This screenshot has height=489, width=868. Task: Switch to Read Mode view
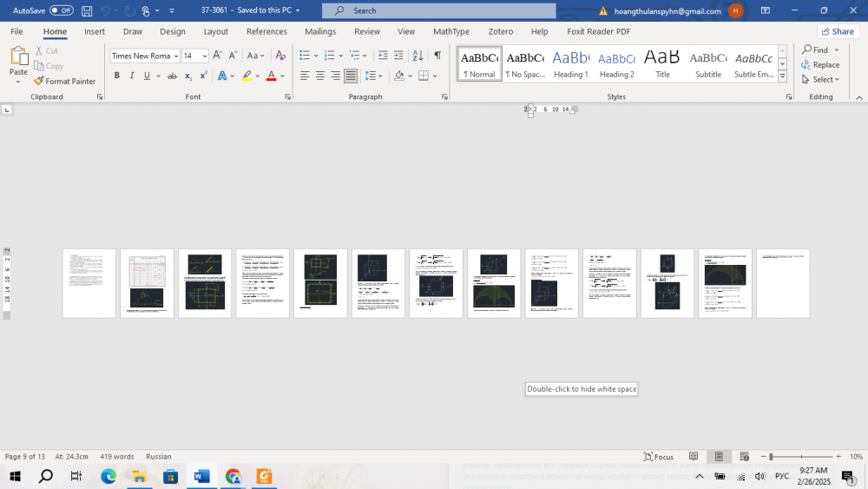coord(694,457)
